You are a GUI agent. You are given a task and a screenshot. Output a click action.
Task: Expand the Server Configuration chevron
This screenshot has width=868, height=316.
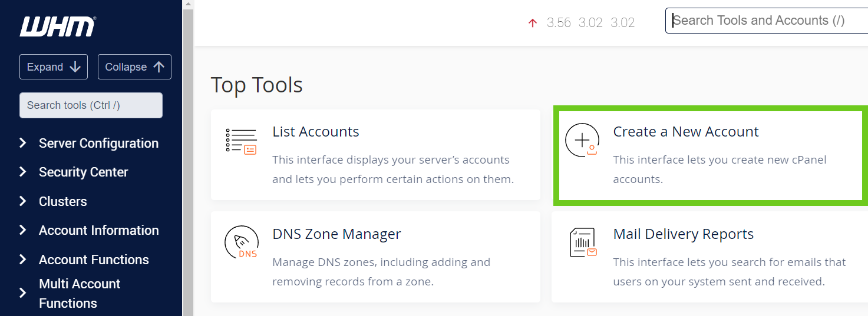pos(23,143)
